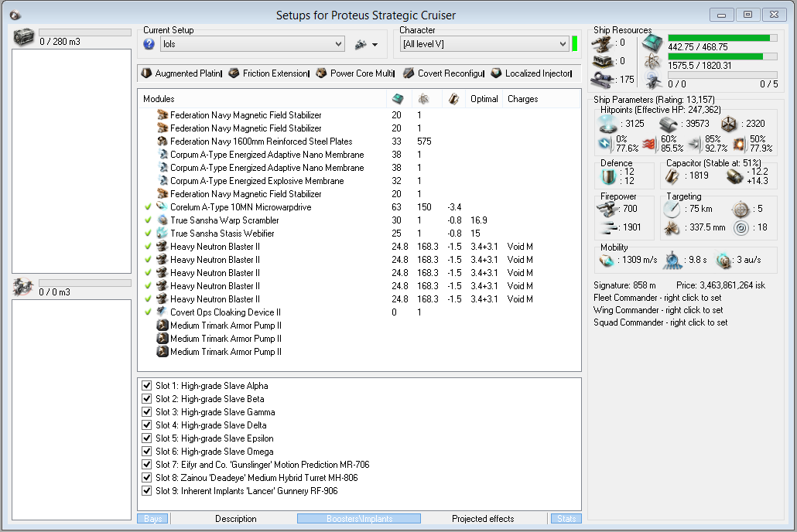Image resolution: width=797 pixels, height=532 pixels.
Task: Open the Character 'All level V' dropdown
Action: pyautogui.click(x=484, y=44)
